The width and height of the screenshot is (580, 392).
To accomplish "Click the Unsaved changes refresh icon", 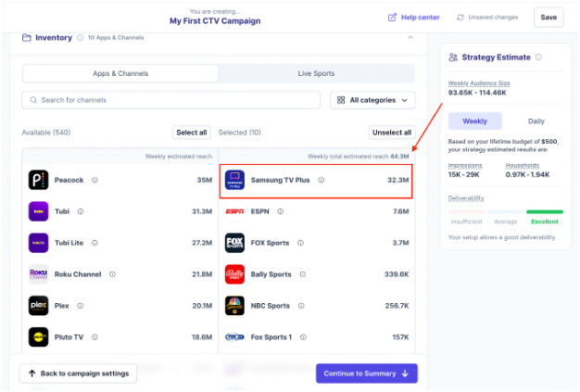I will 460,18.
